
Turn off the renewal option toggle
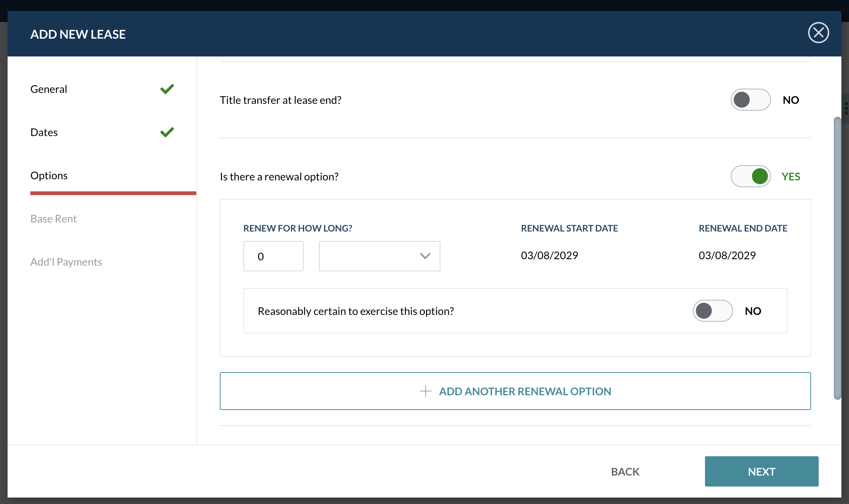coord(750,177)
